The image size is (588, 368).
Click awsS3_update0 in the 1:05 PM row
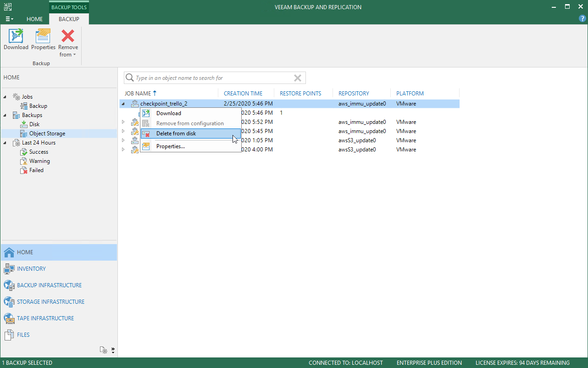click(x=357, y=140)
